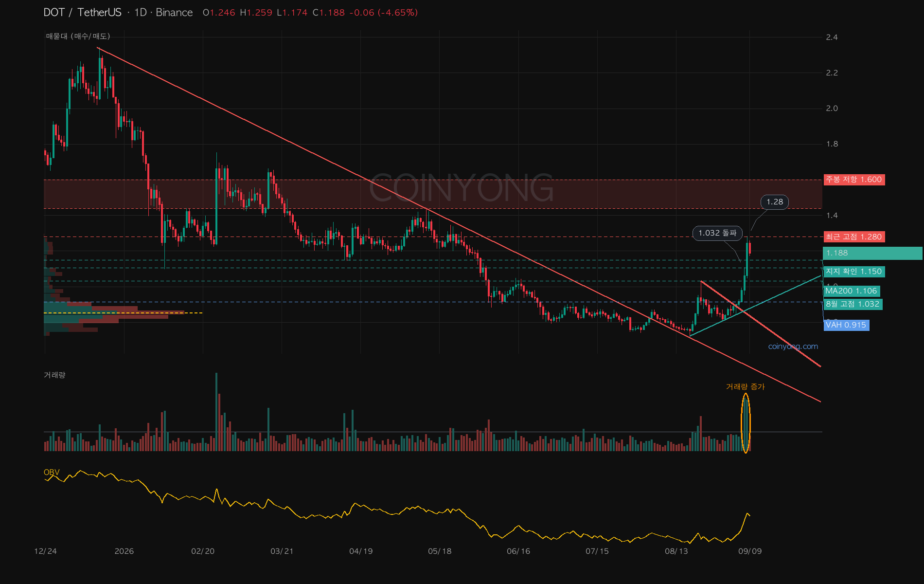Select the 최근 고점 1.280 price label
This screenshot has height=584, width=924.
click(x=854, y=237)
